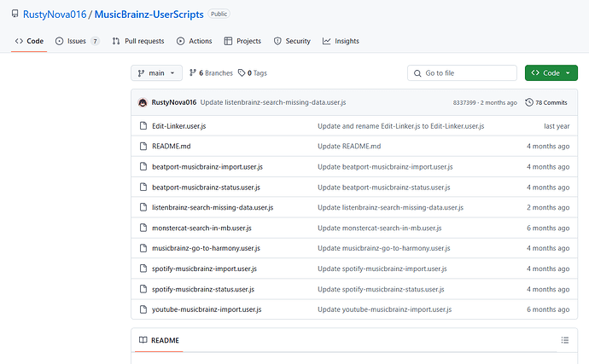Open the Insights tab
The width and height of the screenshot is (589, 364).
[x=341, y=41]
